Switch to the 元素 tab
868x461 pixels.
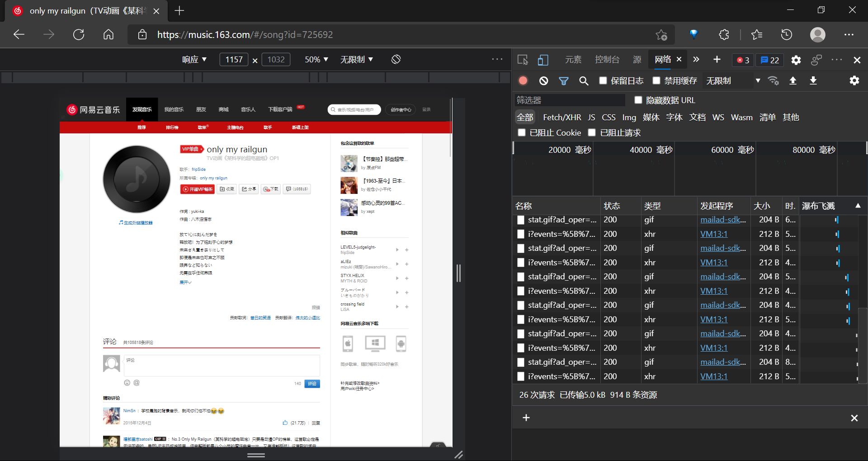click(573, 60)
